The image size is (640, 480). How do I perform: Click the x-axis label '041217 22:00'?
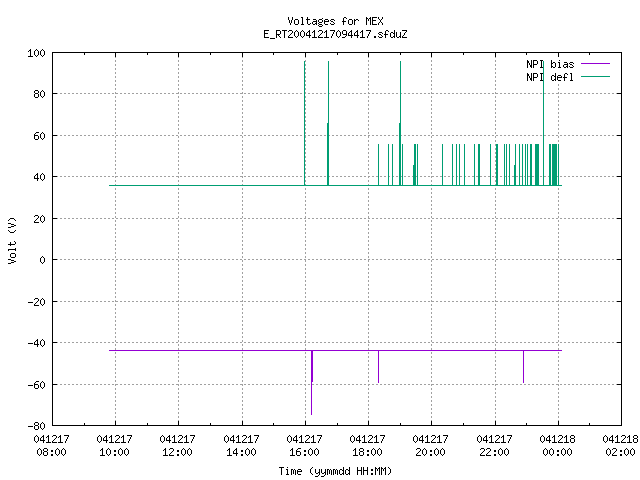click(x=494, y=446)
